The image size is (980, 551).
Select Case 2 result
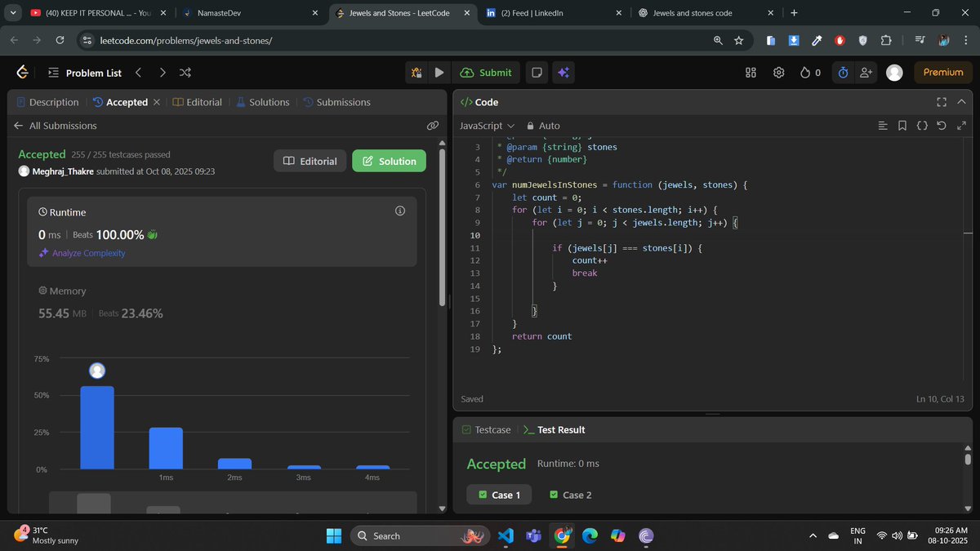(570, 495)
